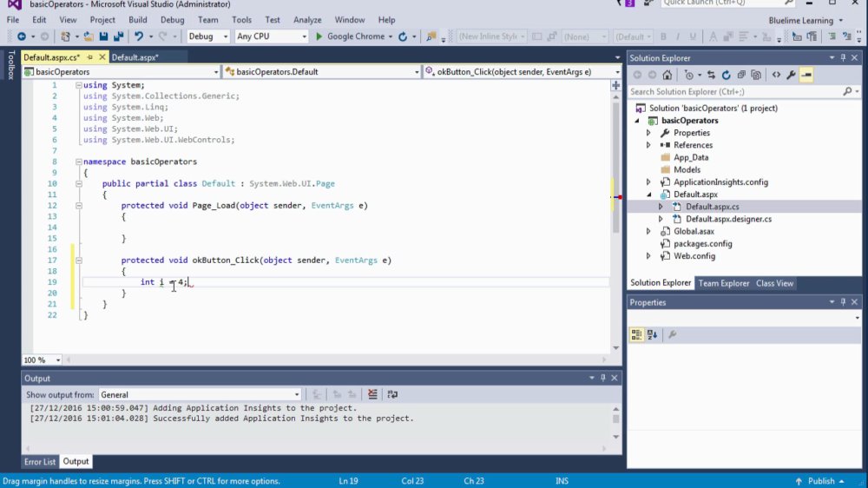
Task: Click the Comment Out Selected Lines icon
Action: [832, 36]
